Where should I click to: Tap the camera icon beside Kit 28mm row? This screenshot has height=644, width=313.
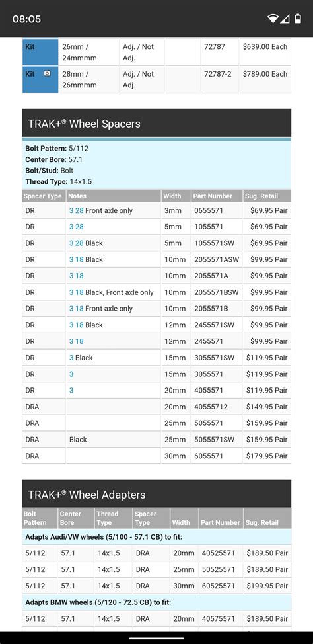point(47,74)
